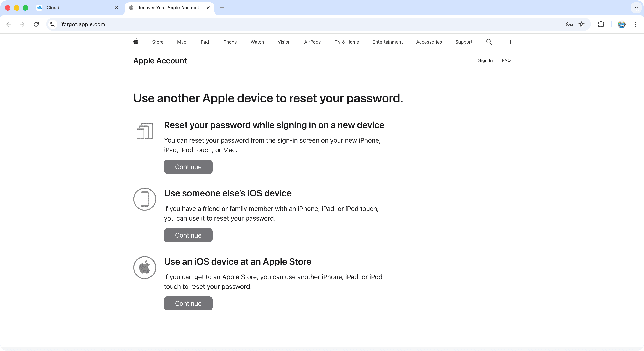The width and height of the screenshot is (644, 351).
Task: View site information icon in address bar
Action: pos(53,24)
